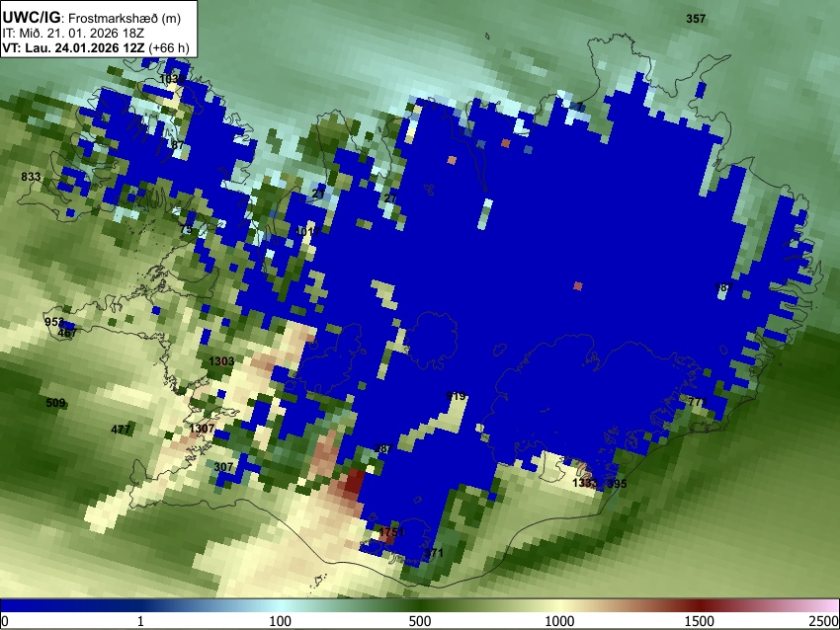The height and width of the screenshot is (630, 840).
Task: Click the map value 27
Action: tap(390, 198)
